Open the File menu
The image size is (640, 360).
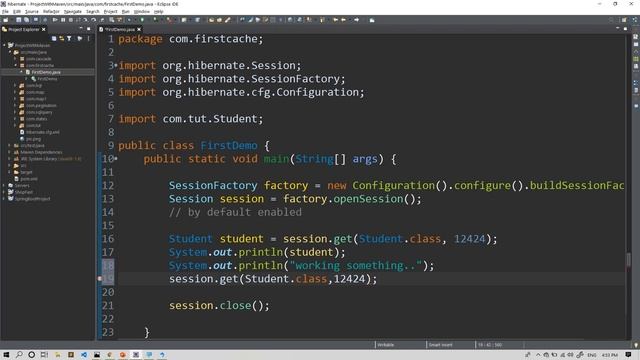click(x=5, y=11)
